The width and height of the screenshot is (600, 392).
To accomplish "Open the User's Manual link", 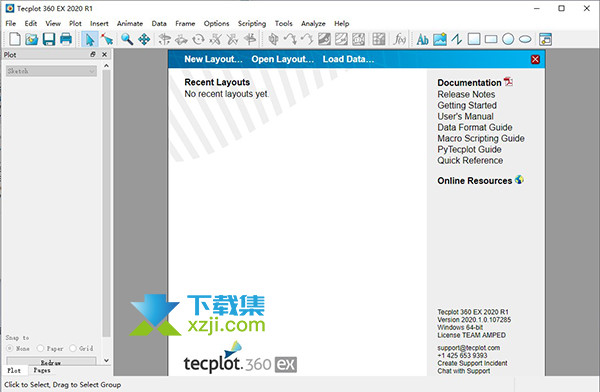I will point(465,116).
